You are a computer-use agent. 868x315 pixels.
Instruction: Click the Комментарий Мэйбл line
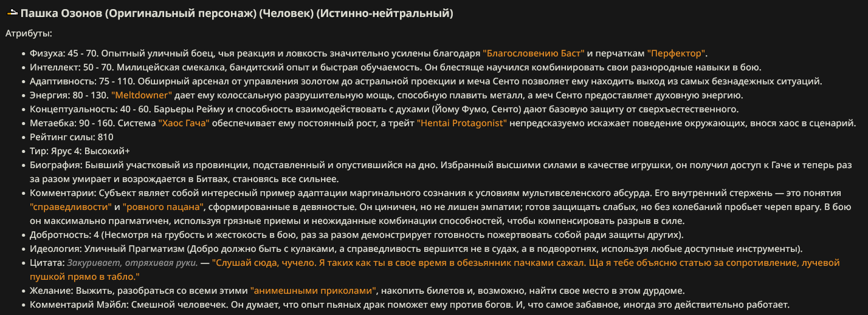pyautogui.click(x=409, y=305)
